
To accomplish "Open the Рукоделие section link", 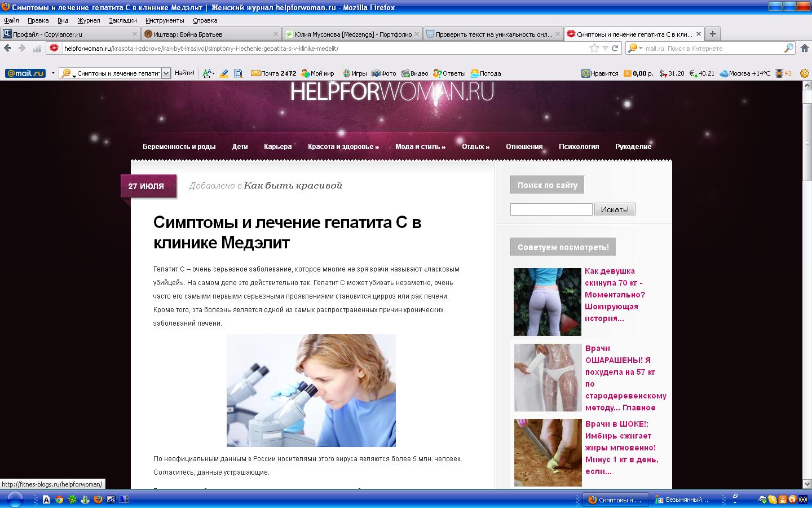I will (x=633, y=147).
